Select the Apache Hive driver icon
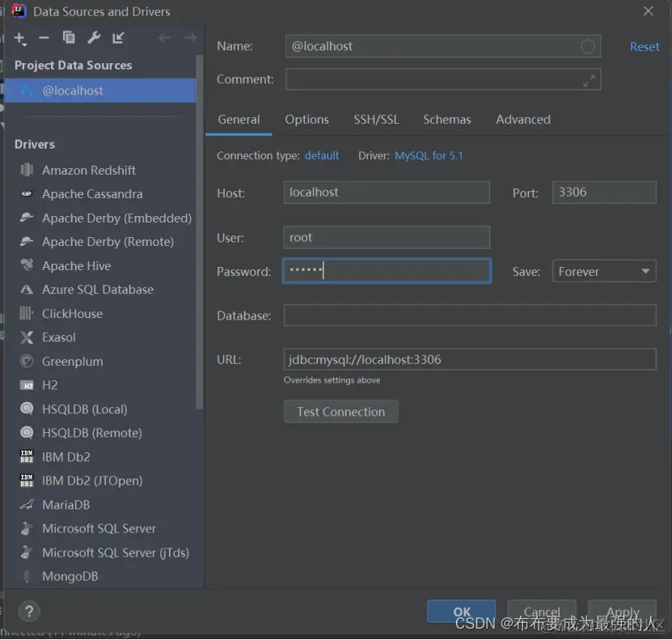The height and width of the screenshot is (640, 672). (x=27, y=265)
